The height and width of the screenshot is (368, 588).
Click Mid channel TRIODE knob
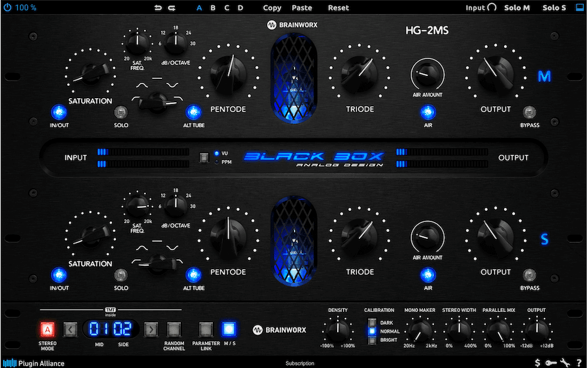coord(359,75)
